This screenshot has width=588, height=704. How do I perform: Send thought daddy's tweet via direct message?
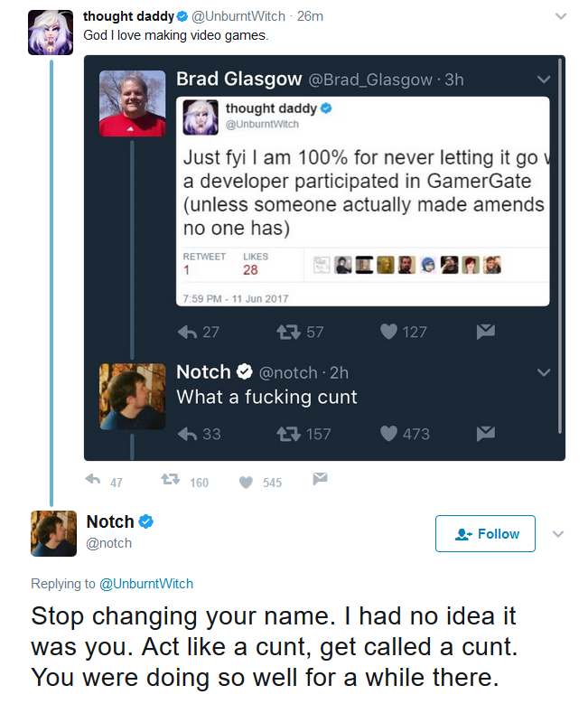click(x=320, y=479)
